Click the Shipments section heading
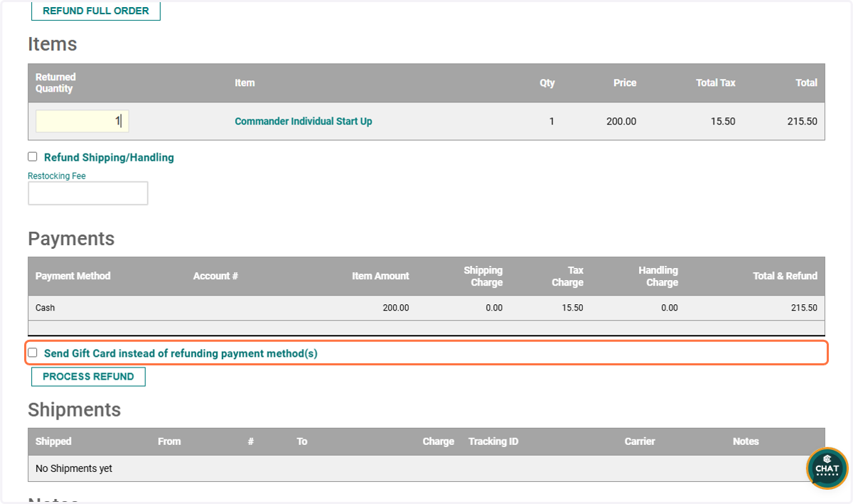Viewport: 853px width, 504px height. click(75, 410)
